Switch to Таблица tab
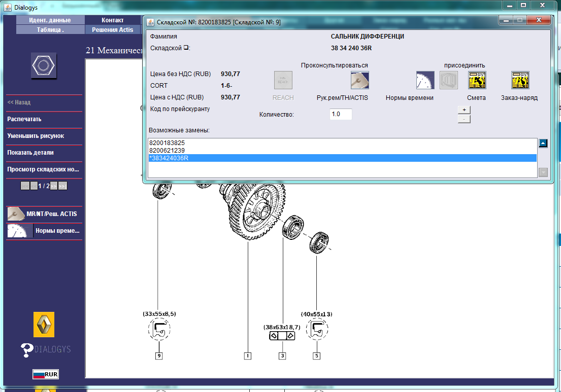 (x=50, y=29)
